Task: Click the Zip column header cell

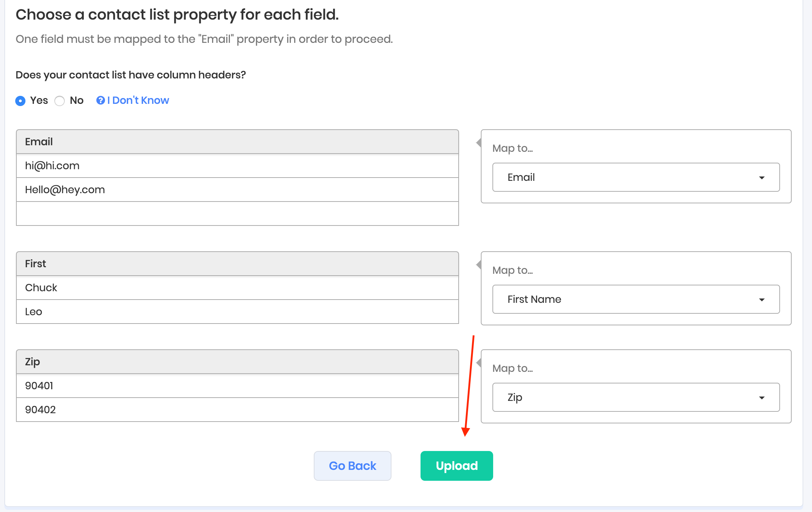Action: coord(237,362)
